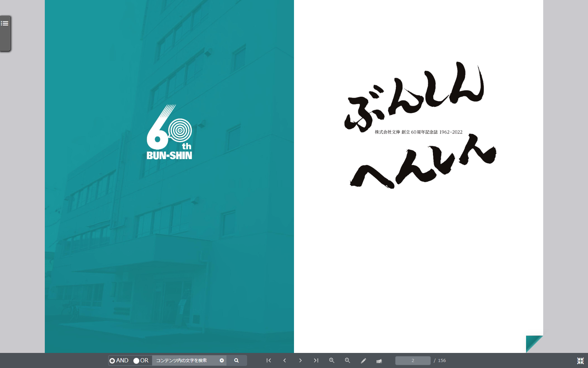Jump to the first page
The height and width of the screenshot is (368, 588).
click(269, 360)
